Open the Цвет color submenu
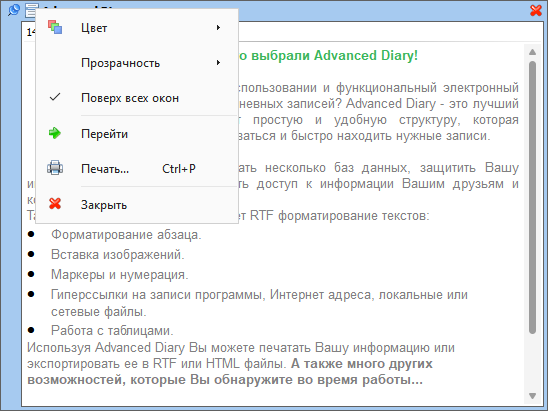This screenshot has height=411, width=548. (137, 28)
